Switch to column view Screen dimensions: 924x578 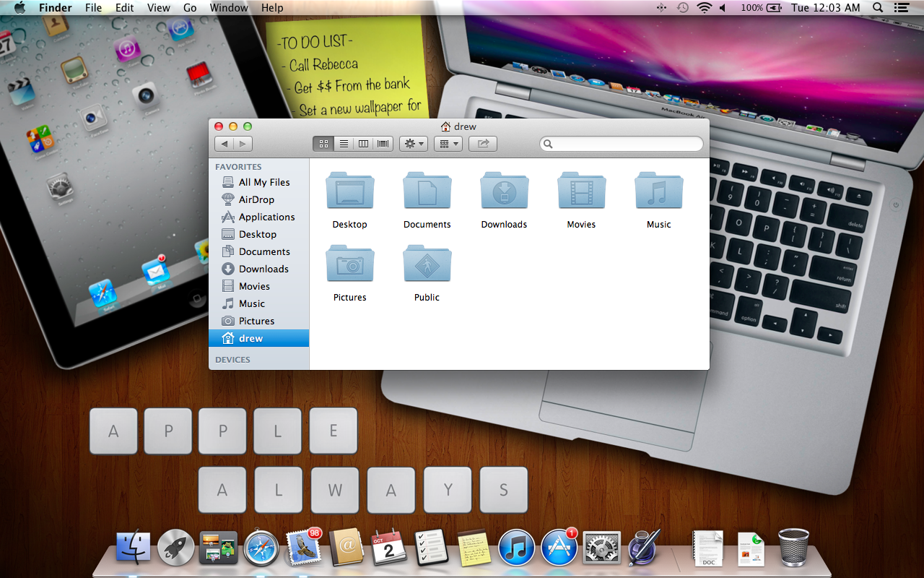tap(363, 144)
